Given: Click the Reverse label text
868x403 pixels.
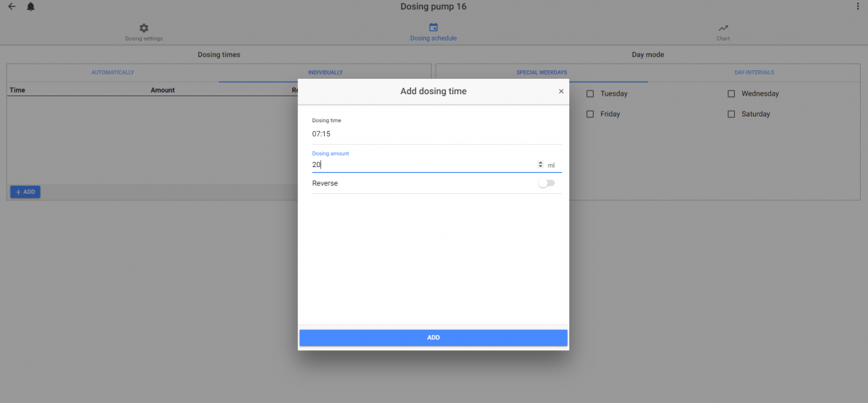Looking at the screenshot, I should click(x=325, y=183).
